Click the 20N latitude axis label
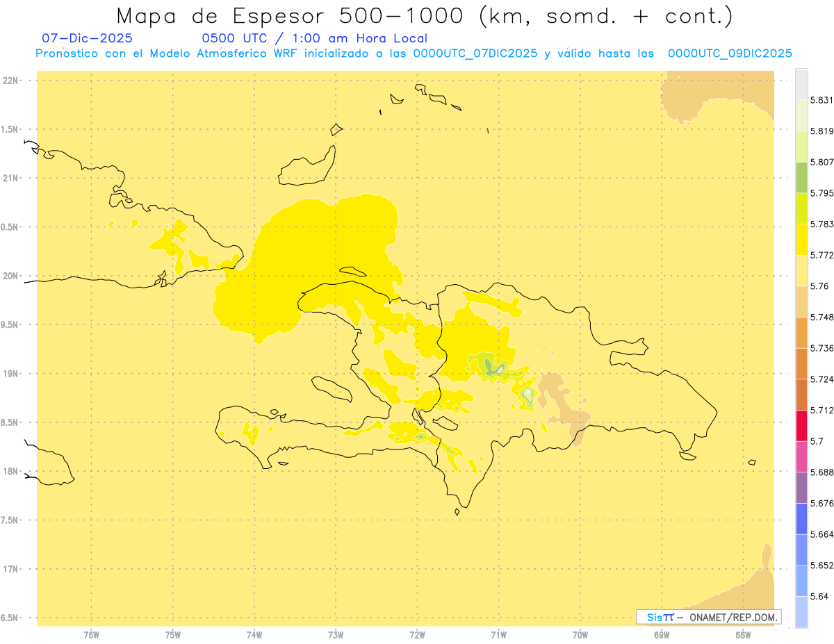834x644 pixels. pyautogui.click(x=12, y=276)
